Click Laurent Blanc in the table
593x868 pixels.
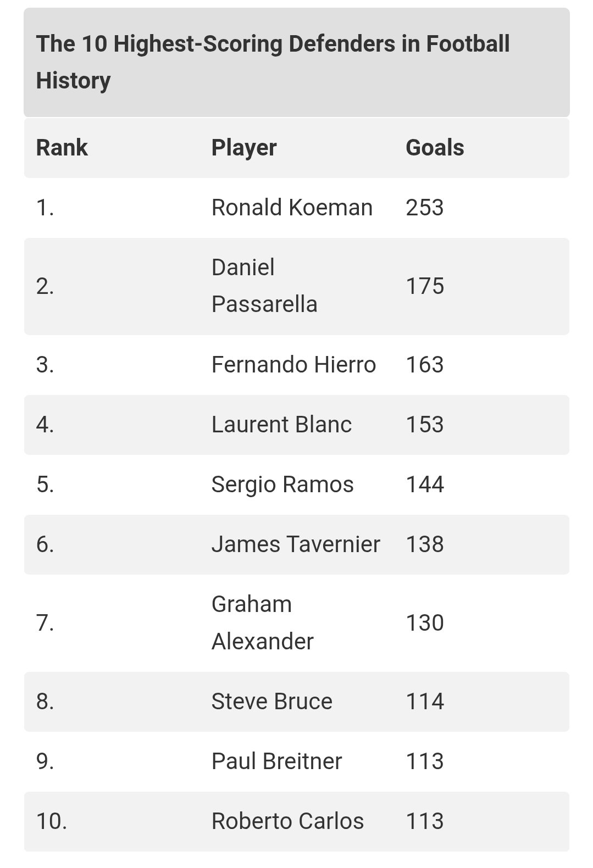(281, 425)
